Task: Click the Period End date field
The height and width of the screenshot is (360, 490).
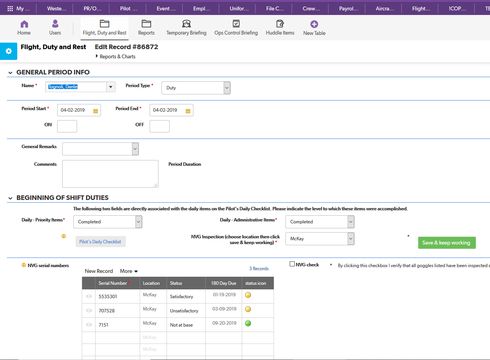Action: pos(171,110)
